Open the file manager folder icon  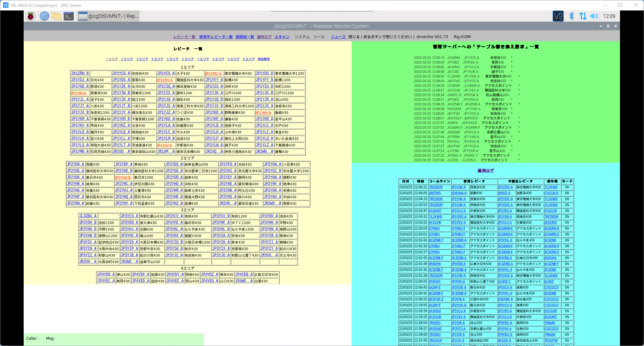(x=56, y=16)
